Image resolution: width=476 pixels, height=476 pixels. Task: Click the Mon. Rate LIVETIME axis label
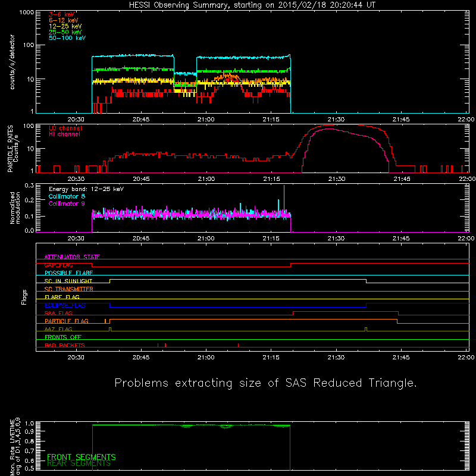pyautogui.click(x=15, y=447)
